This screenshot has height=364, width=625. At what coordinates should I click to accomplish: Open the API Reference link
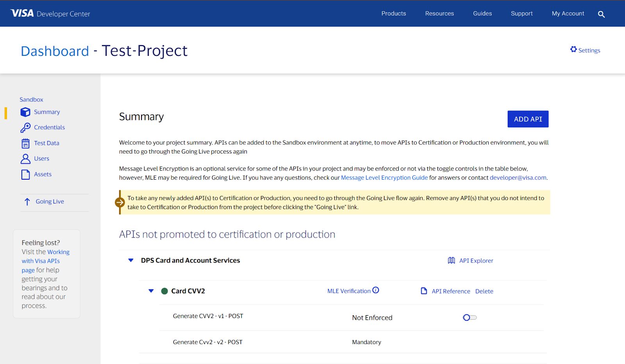coord(451,291)
